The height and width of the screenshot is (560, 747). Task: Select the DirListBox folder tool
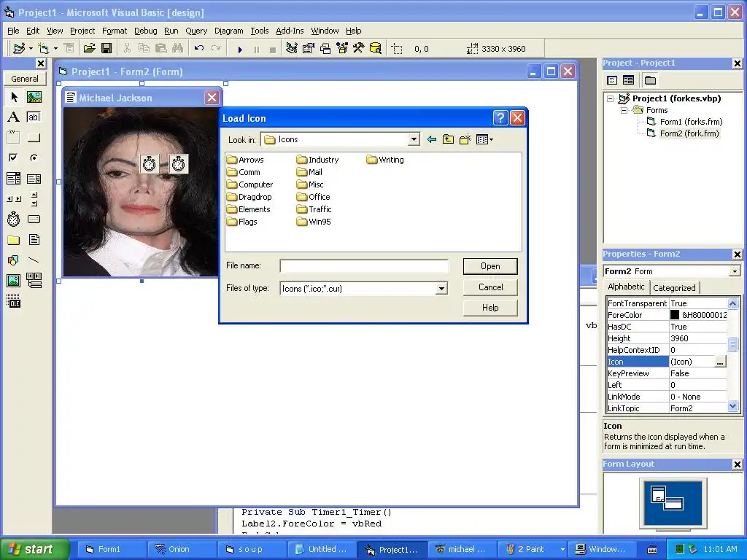14,239
